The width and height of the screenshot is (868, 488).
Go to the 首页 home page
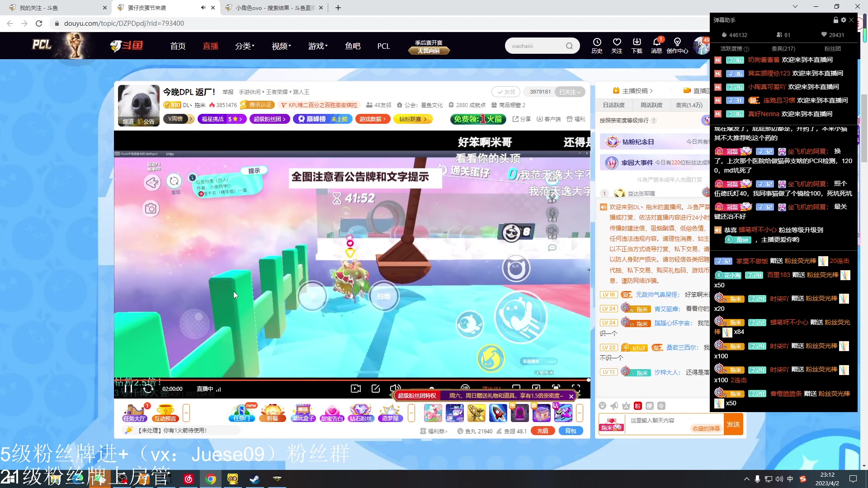tap(178, 46)
